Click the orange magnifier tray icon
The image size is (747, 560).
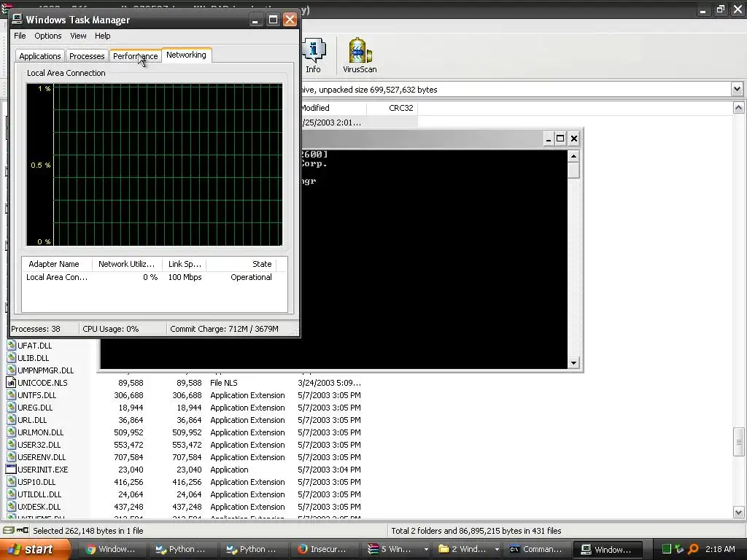[x=694, y=549]
